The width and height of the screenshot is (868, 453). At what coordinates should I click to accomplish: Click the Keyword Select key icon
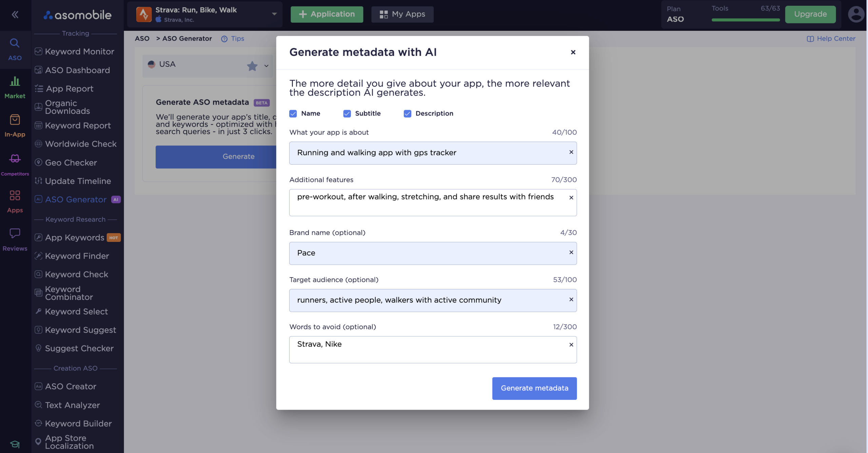pyautogui.click(x=38, y=311)
